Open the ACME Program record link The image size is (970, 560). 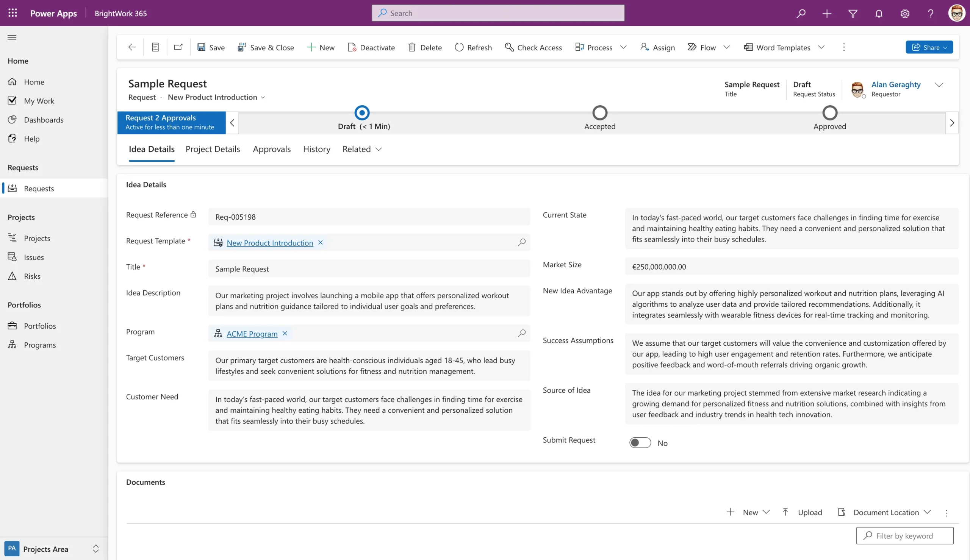pos(252,334)
